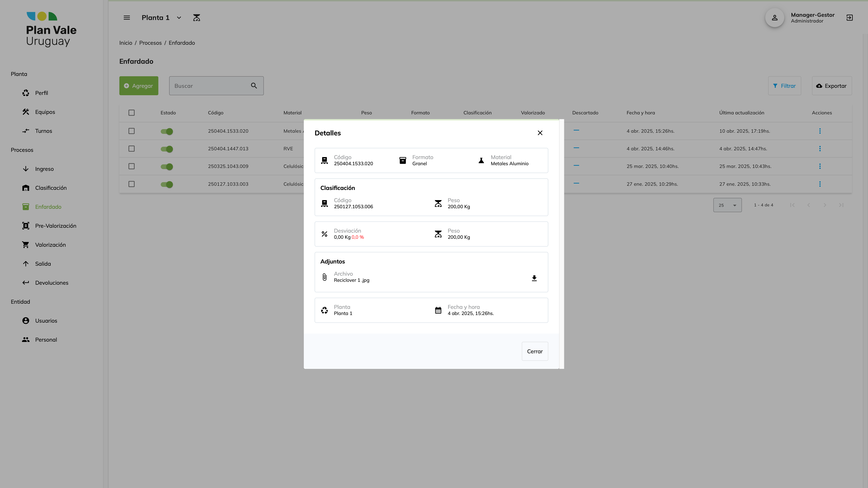The height and width of the screenshot is (488, 868).
Task: Click the red 0,0 % deviation value
Action: [358, 237]
